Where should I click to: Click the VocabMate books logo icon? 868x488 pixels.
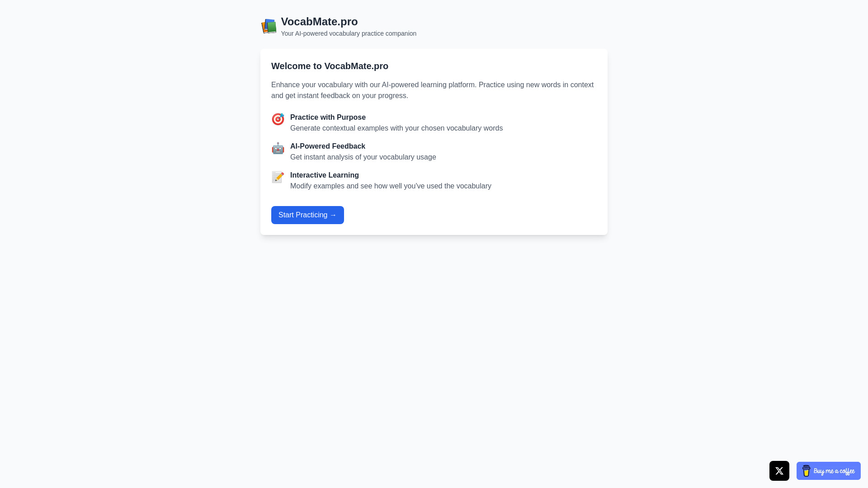[x=269, y=26]
